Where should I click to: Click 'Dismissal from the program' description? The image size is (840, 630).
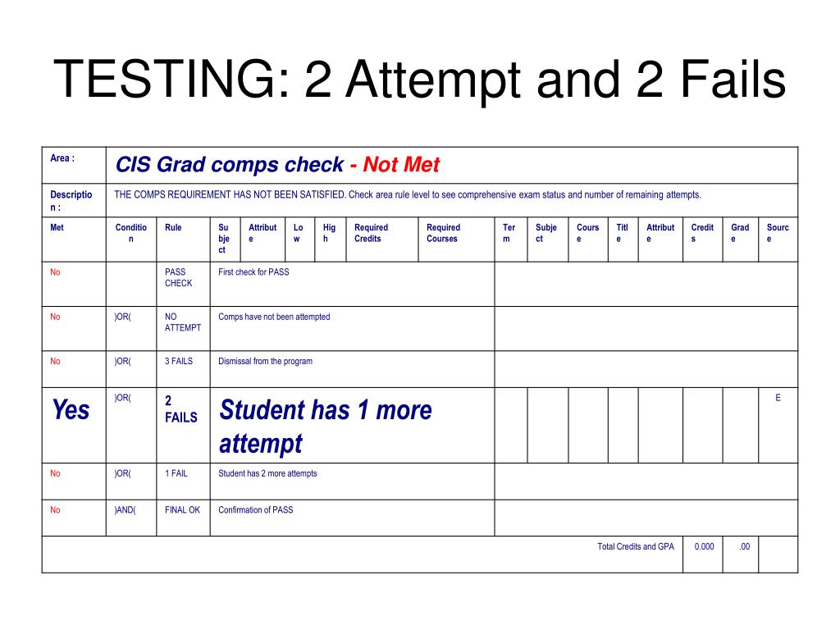tap(265, 361)
